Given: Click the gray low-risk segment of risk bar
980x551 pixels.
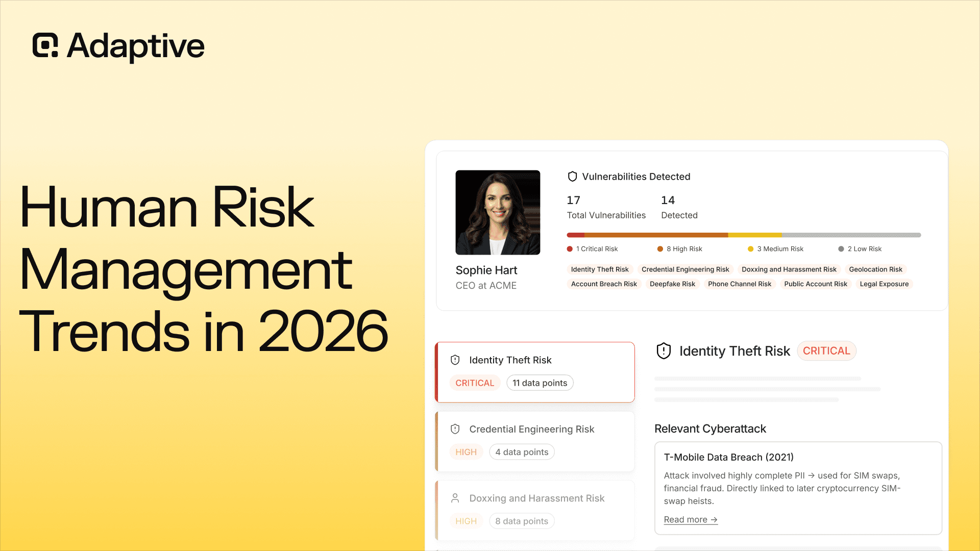Looking at the screenshot, I should pyautogui.click(x=851, y=235).
